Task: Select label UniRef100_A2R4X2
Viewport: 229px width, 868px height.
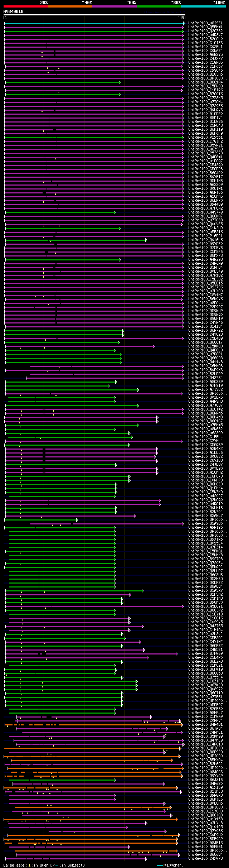Action: [x=205, y=449]
